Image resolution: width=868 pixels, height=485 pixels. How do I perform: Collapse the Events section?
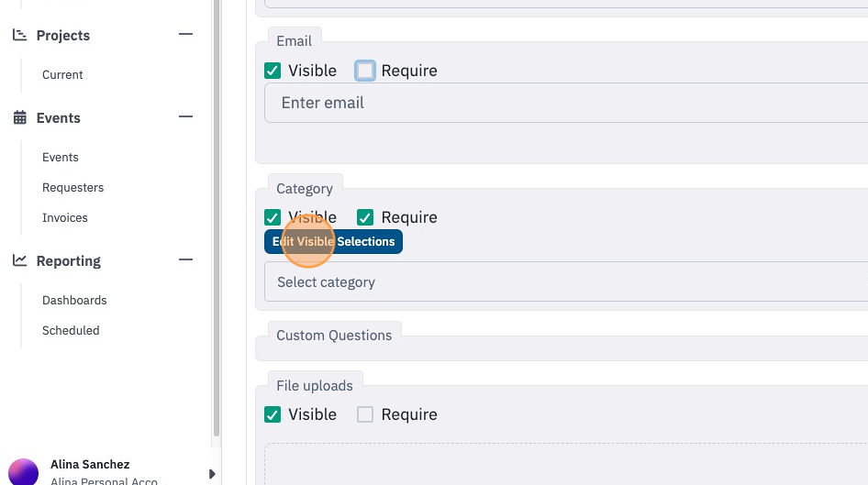[185, 116]
